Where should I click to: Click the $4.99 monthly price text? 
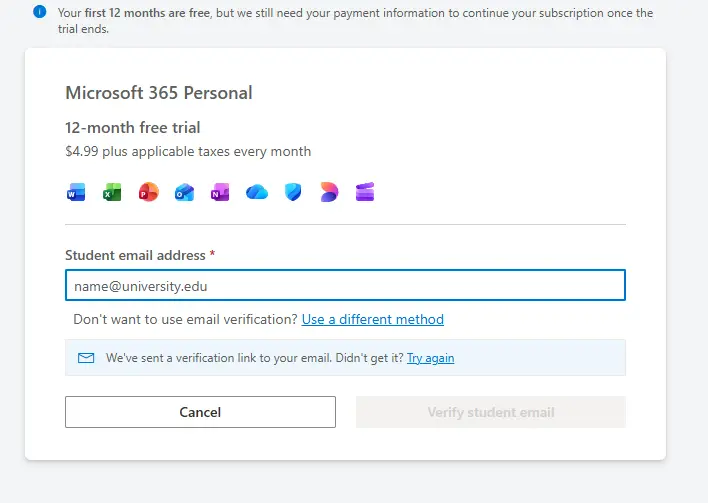click(x=188, y=151)
